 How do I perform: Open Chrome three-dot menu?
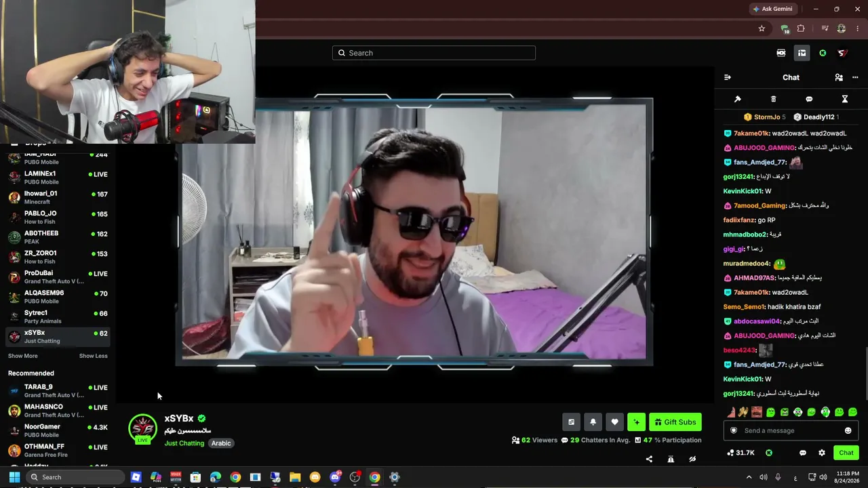[x=858, y=28]
